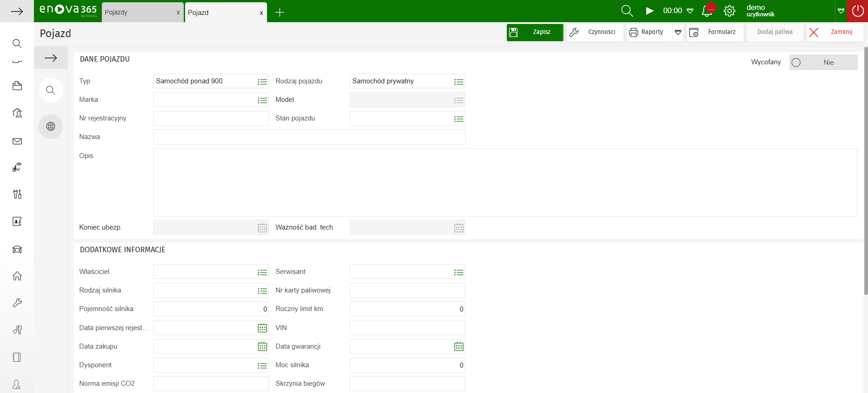Open the Raporty dropdown arrow

click(x=678, y=32)
